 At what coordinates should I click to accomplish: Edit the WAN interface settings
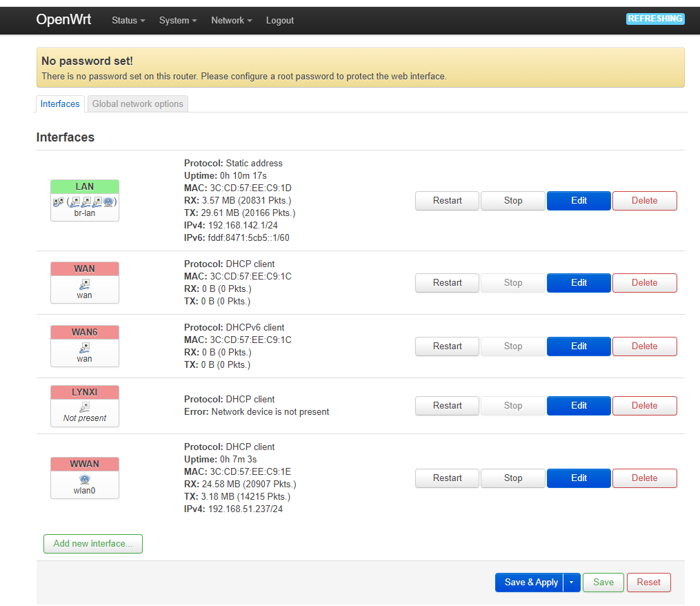click(x=579, y=283)
